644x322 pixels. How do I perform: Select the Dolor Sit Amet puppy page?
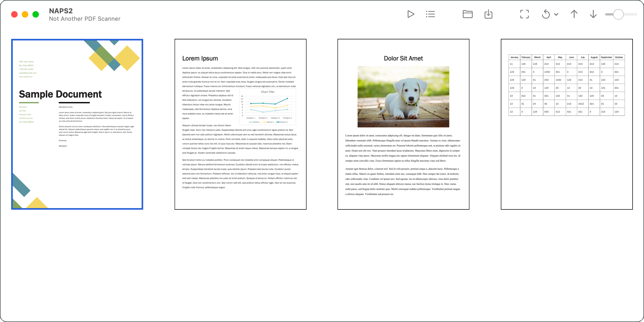click(403, 124)
